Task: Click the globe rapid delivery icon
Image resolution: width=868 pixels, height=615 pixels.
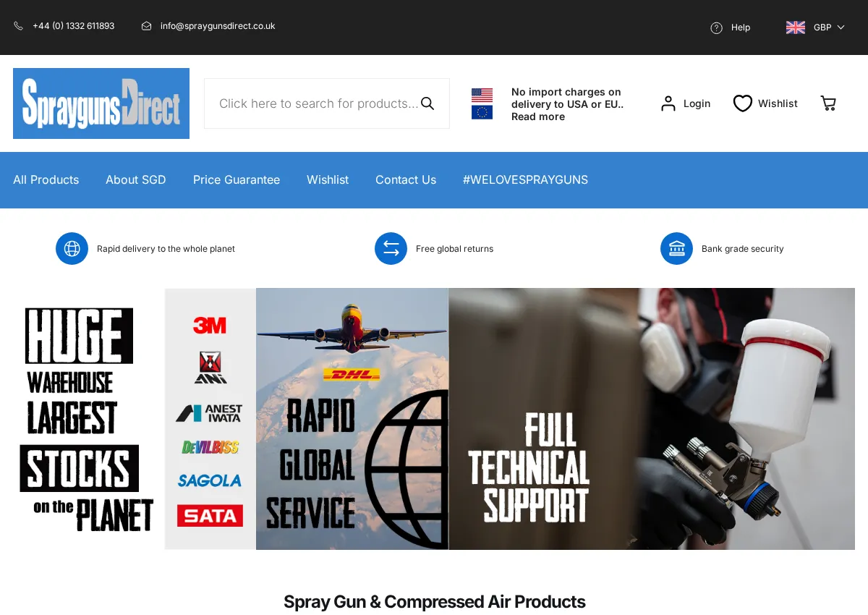Action: [72, 249]
